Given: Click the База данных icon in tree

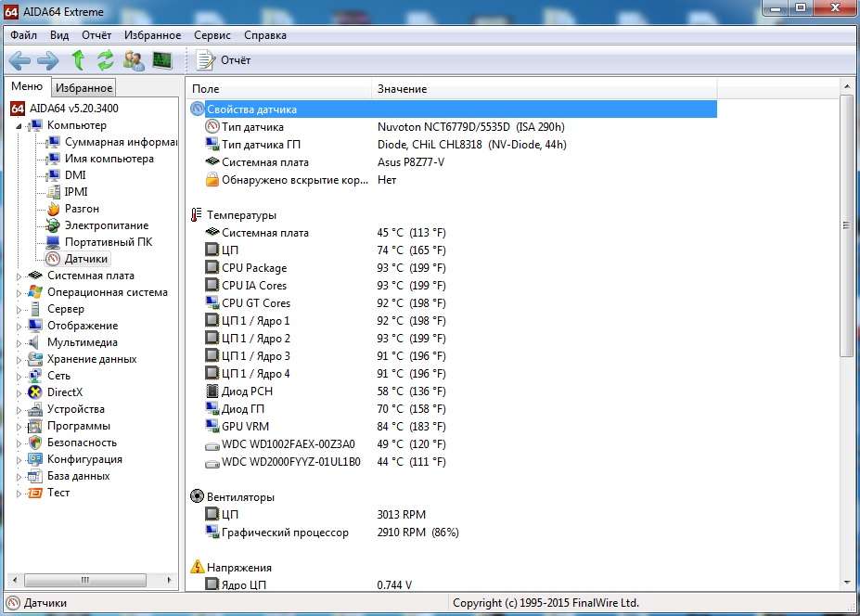Looking at the screenshot, I should pos(35,476).
